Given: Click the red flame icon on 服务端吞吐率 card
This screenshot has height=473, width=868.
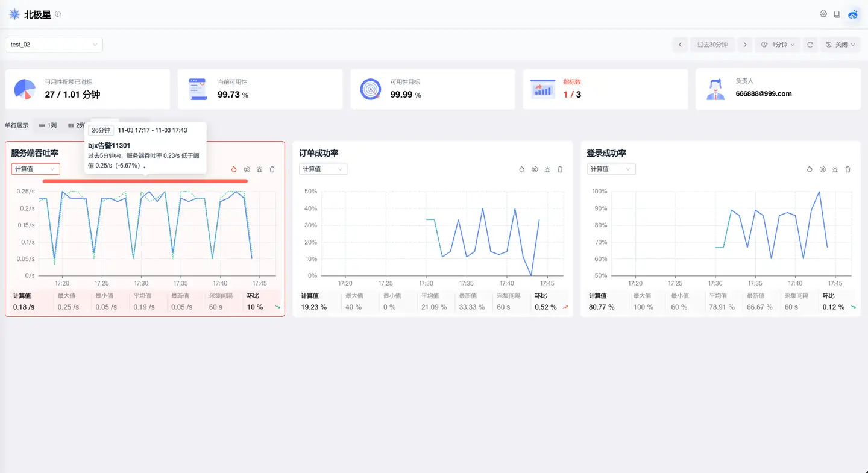Looking at the screenshot, I should pos(234,169).
